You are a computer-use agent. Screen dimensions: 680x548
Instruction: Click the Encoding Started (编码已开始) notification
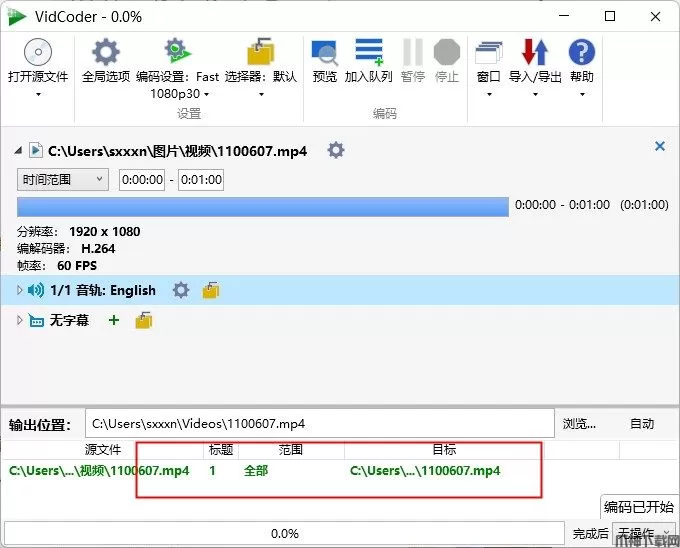[639, 506]
